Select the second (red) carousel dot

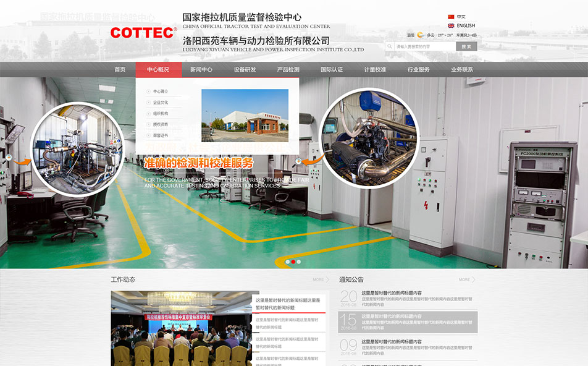pos(293,262)
